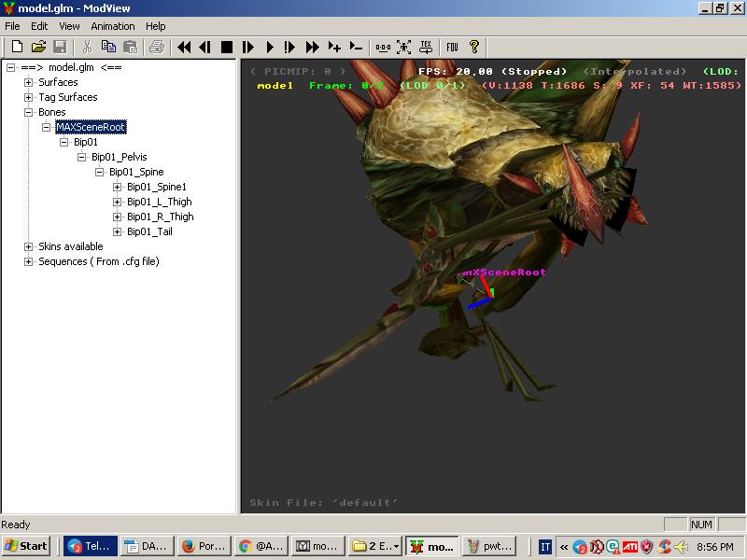Step back one animation frame
Screen dimensions: 747x560
(x=204, y=47)
